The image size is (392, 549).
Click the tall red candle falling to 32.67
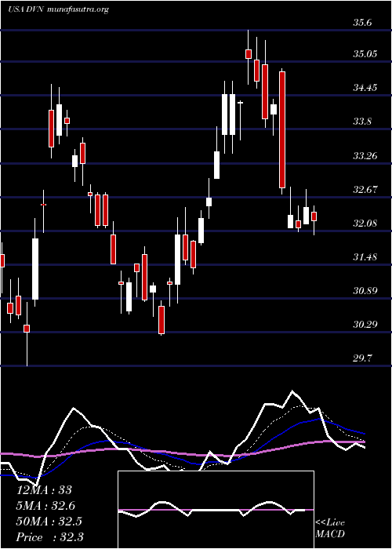(x=282, y=129)
